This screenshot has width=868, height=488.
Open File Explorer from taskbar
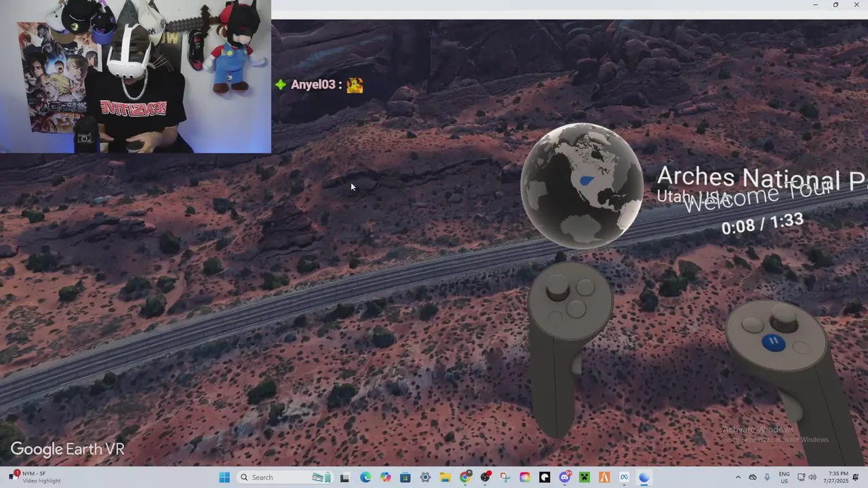pos(445,477)
